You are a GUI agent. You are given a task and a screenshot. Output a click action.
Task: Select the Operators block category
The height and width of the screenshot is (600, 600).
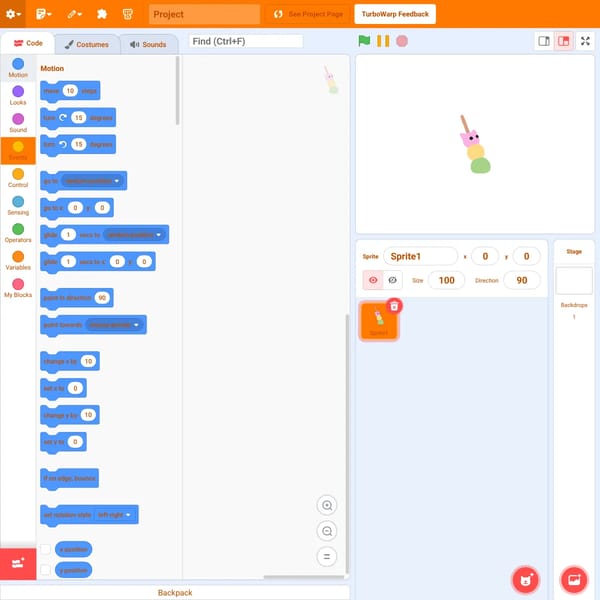point(18,233)
